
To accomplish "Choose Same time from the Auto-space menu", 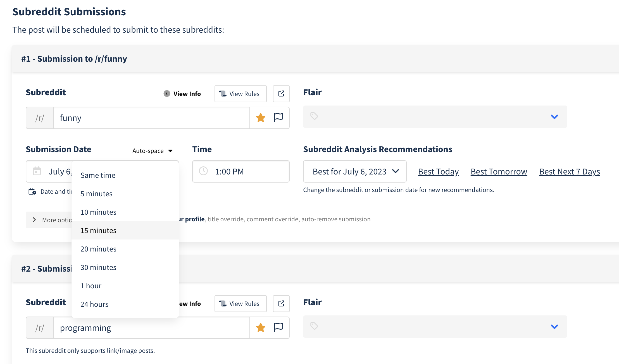I will tap(98, 175).
